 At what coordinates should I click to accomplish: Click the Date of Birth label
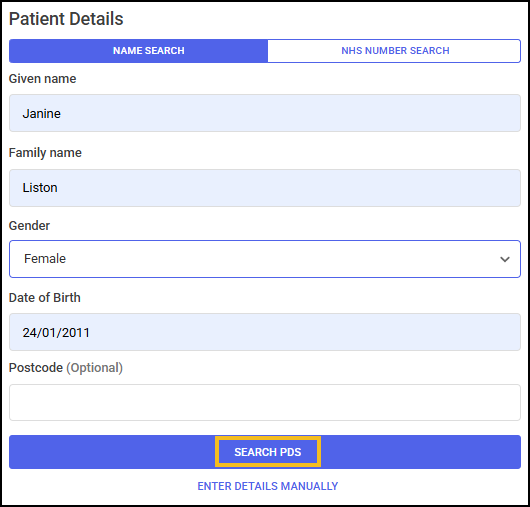[x=45, y=297]
